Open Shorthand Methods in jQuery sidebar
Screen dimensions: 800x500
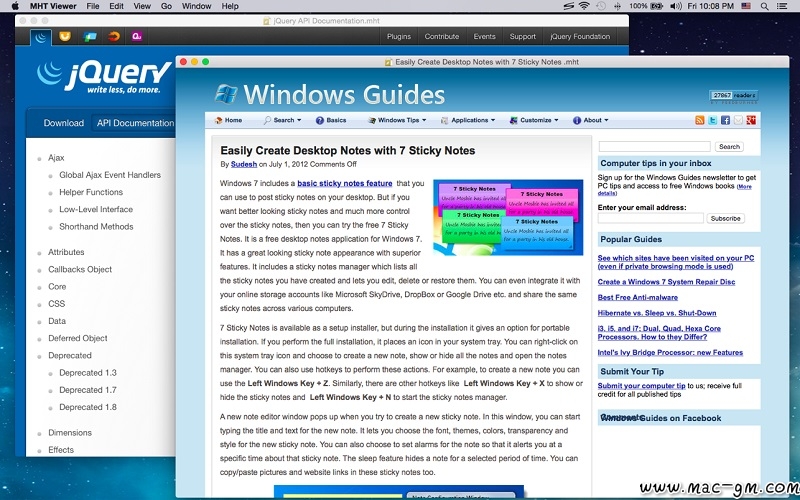pos(96,227)
